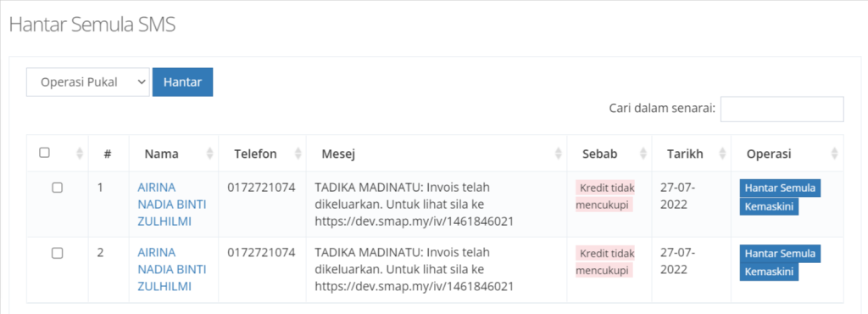This screenshot has height=314, width=868.
Task: Click sort arrows beside header checkbox
Action: tap(80, 154)
